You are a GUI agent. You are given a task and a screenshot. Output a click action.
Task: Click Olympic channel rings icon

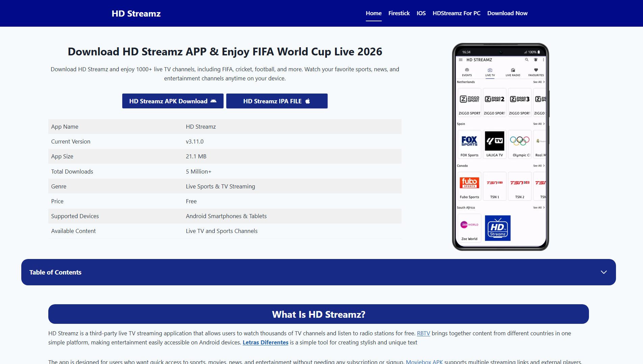coord(520,141)
